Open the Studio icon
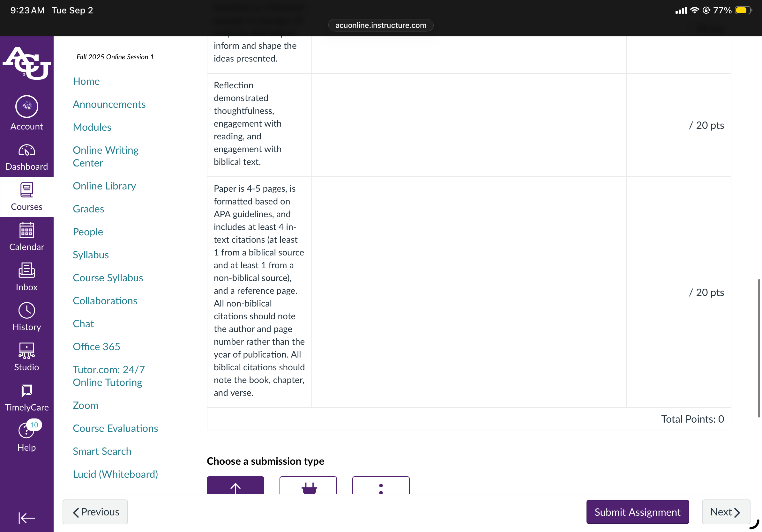The image size is (762, 532). click(x=26, y=351)
